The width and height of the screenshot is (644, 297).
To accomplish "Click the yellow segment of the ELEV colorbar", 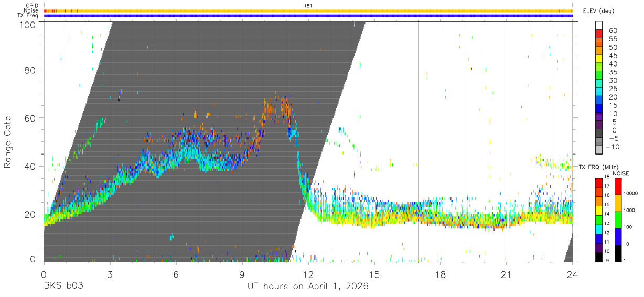I will [599, 60].
